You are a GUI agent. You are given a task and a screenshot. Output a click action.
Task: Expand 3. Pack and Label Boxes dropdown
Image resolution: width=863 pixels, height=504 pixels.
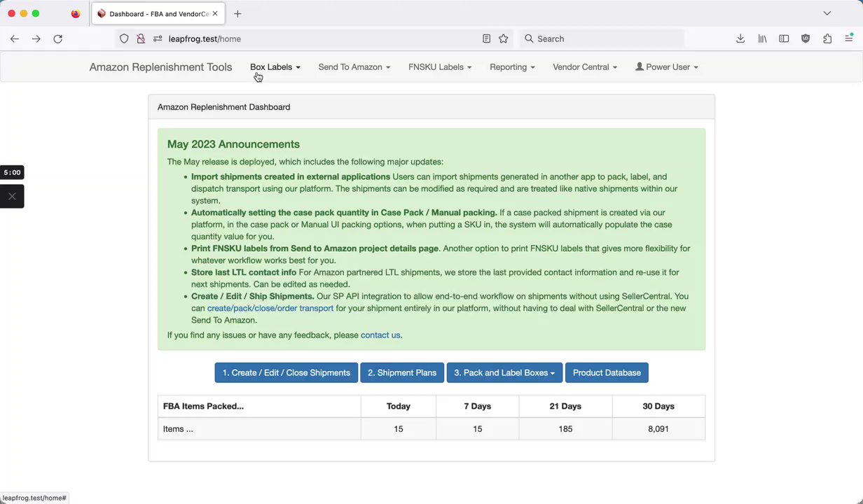(504, 373)
